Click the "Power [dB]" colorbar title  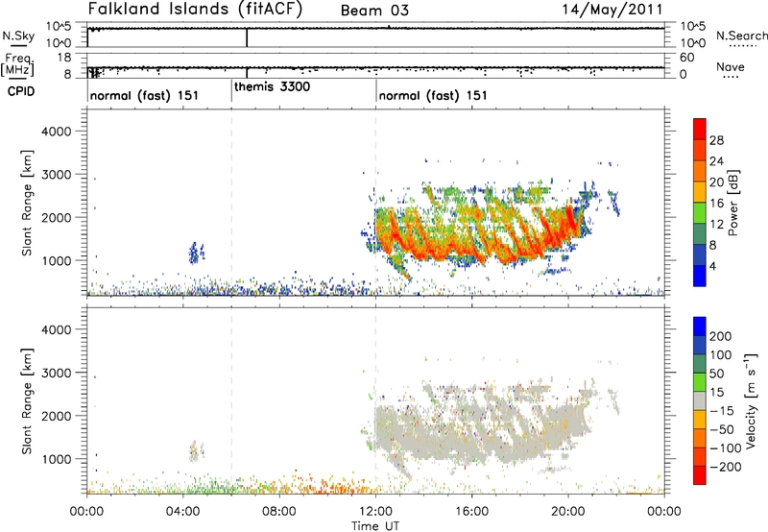coord(732,203)
